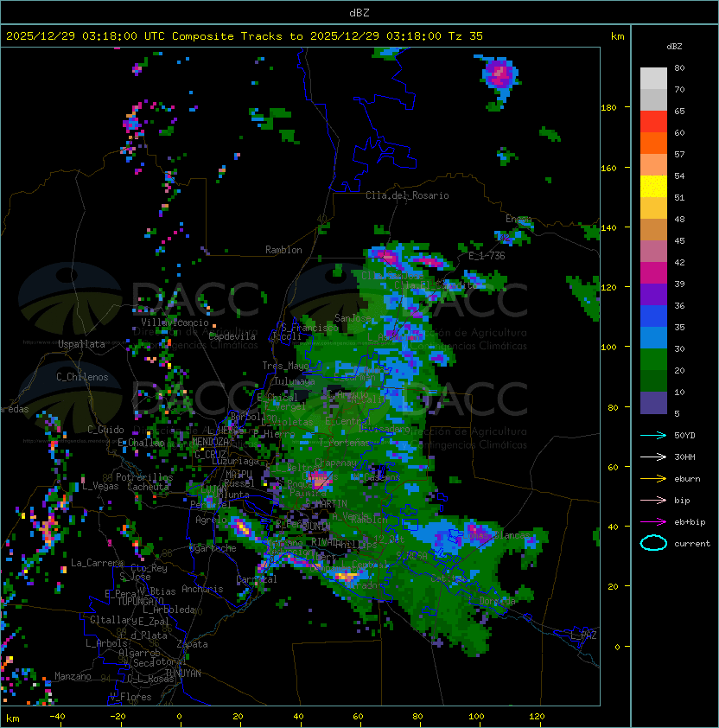The width and height of the screenshot is (719, 728).
Task: Pick the slate swatch between 10 and 5
Action: coord(653,403)
